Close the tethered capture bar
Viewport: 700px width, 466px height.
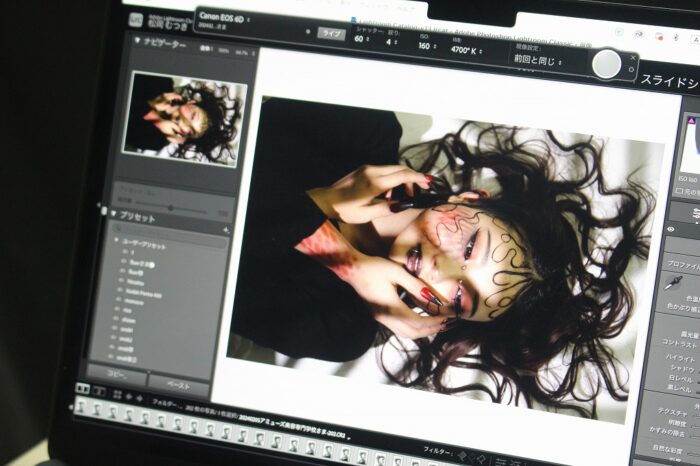[633, 58]
